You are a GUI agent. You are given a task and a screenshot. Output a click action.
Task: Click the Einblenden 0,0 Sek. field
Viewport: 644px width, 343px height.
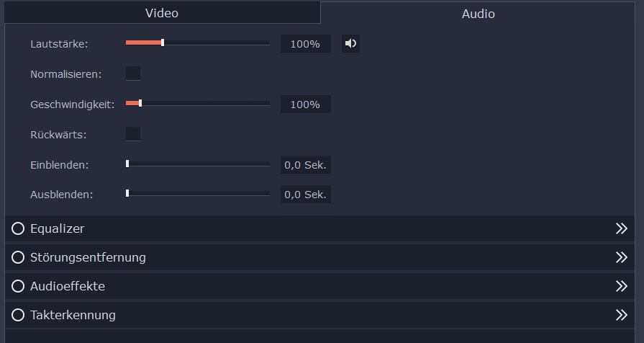point(306,165)
